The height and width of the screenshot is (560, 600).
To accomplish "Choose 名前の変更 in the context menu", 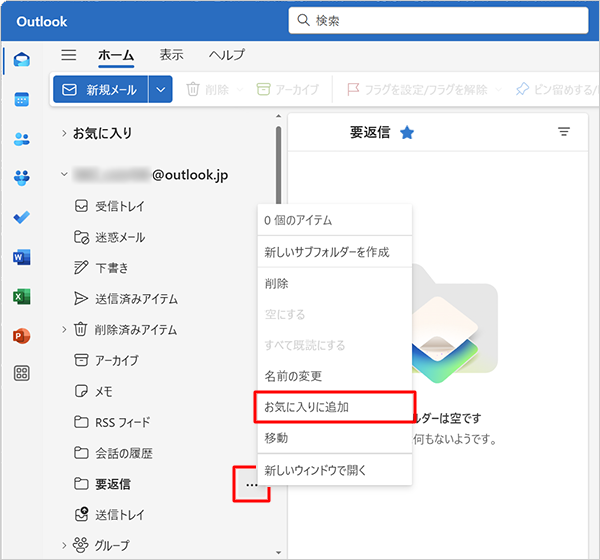I will [x=335, y=376].
